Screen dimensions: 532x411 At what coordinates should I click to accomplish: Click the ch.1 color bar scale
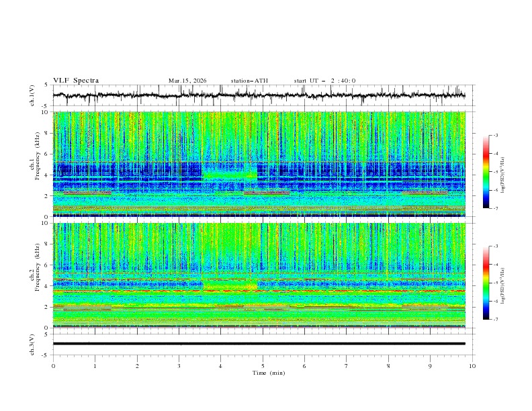point(486,171)
